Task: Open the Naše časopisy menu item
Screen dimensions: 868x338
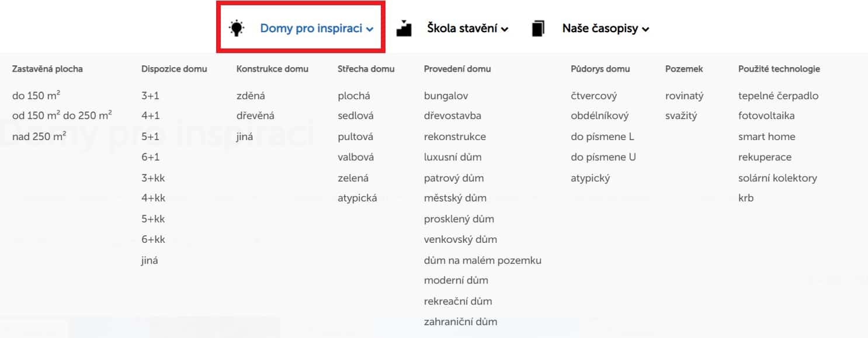Action: pyautogui.click(x=599, y=28)
